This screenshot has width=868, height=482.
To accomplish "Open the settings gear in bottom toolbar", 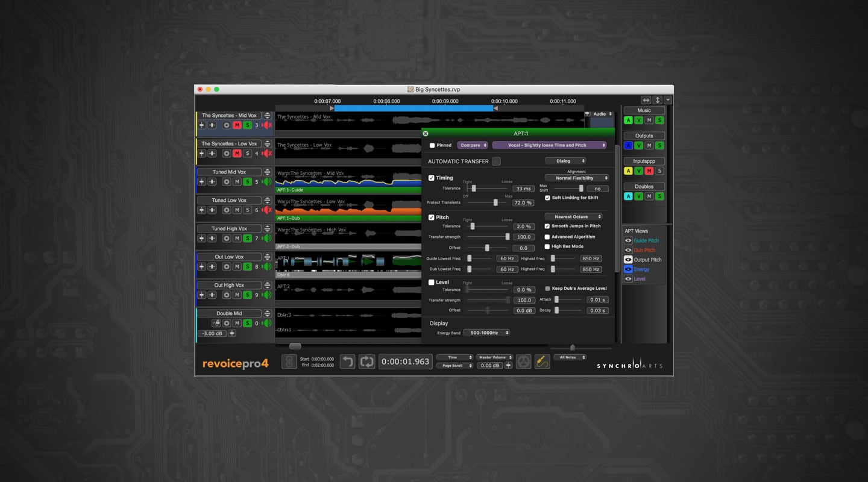I will pos(524,361).
